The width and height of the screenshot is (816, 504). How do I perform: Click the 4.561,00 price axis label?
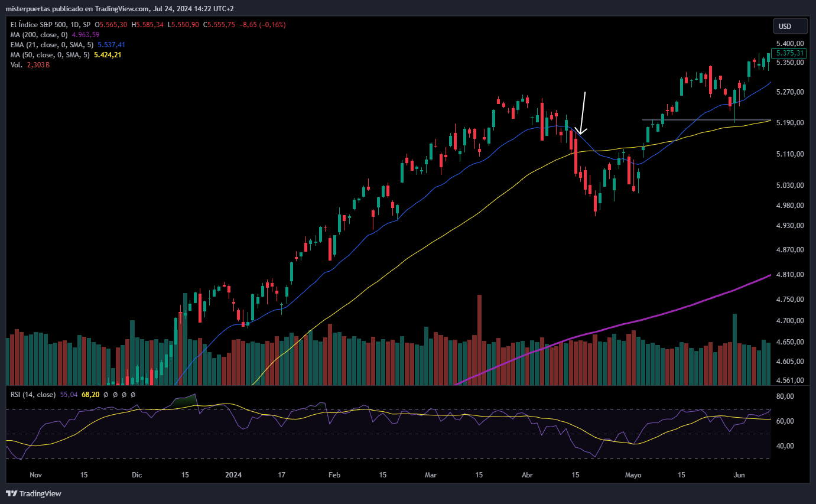(791, 381)
